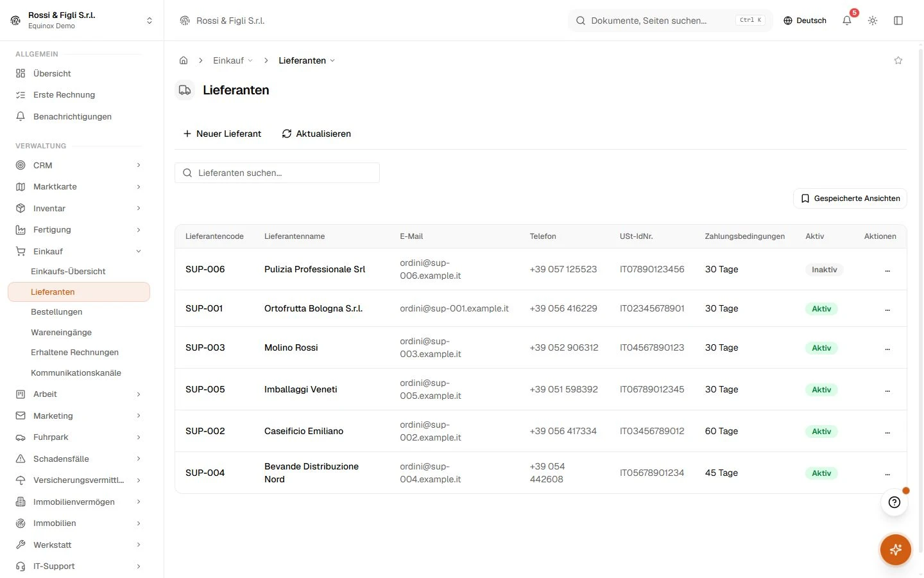Expand the CRM sidebar section
The width and height of the screenshot is (924, 578).
(78, 165)
